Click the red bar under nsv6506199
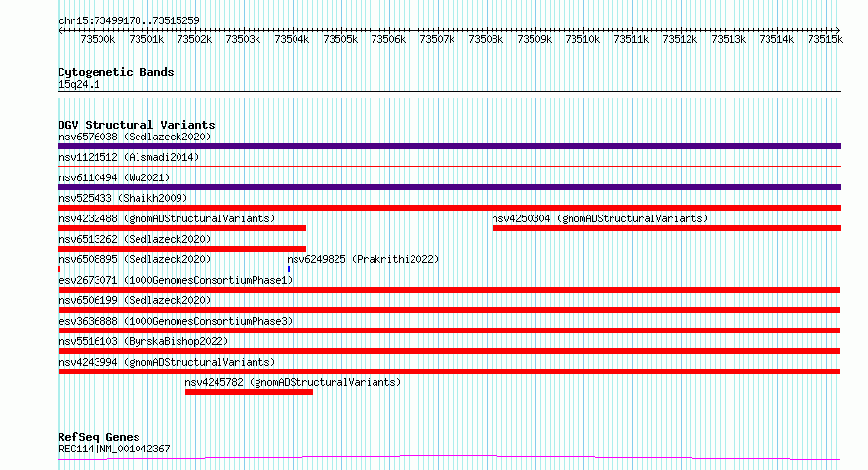The width and height of the screenshot is (868, 470). (x=449, y=310)
